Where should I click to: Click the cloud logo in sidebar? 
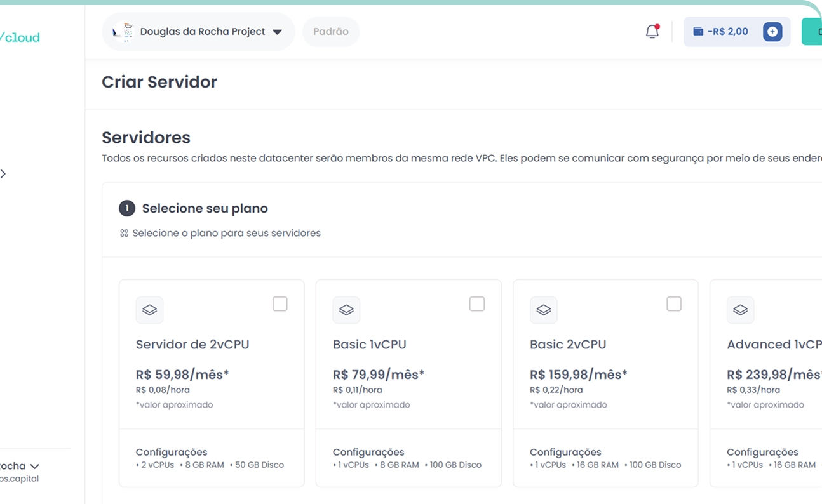[x=20, y=37]
